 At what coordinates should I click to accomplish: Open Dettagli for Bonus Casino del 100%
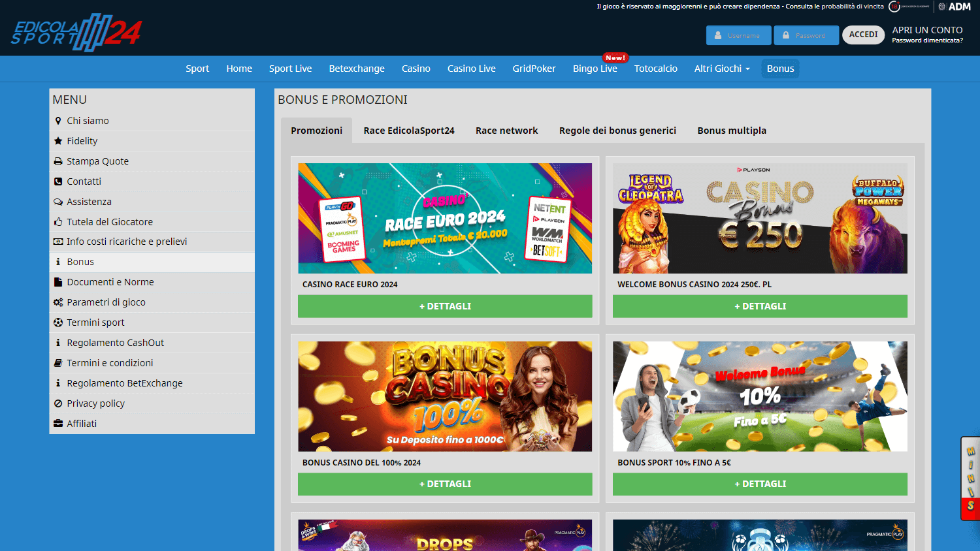click(445, 484)
